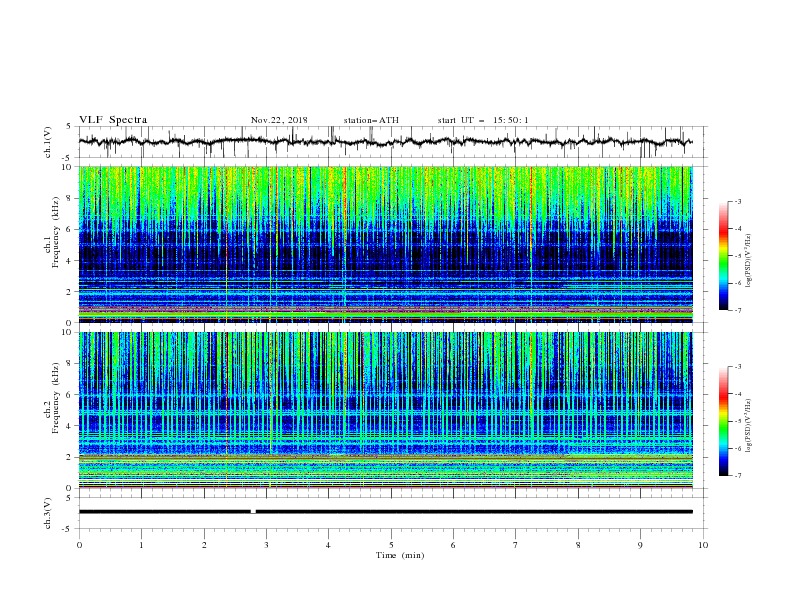Image resolution: width=792 pixels, height=612 pixels.
Task: Click inside the ch.2 spectrogram panel
Action: tap(385, 410)
